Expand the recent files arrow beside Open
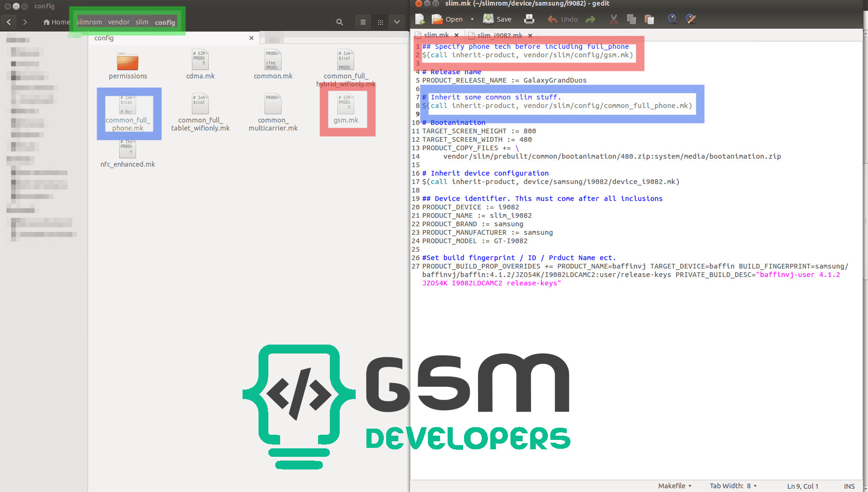The image size is (868, 492). click(x=472, y=19)
